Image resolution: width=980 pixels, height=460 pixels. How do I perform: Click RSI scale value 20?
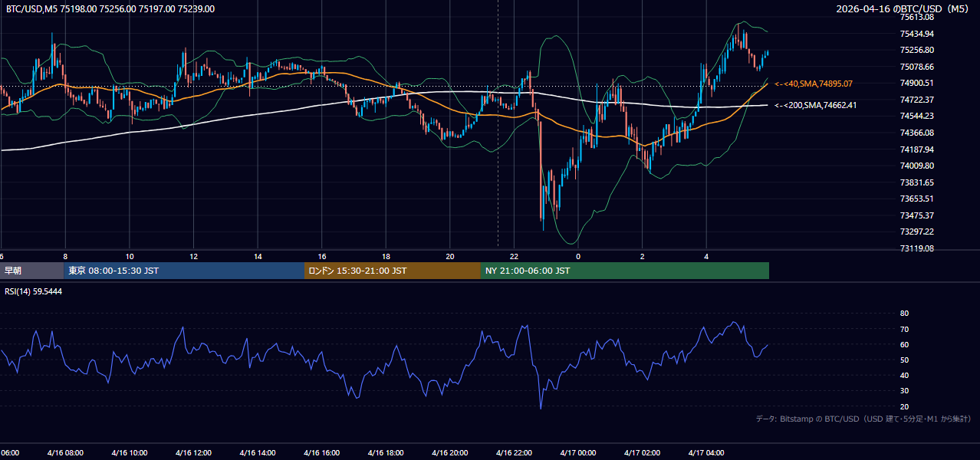click(904, 406)
